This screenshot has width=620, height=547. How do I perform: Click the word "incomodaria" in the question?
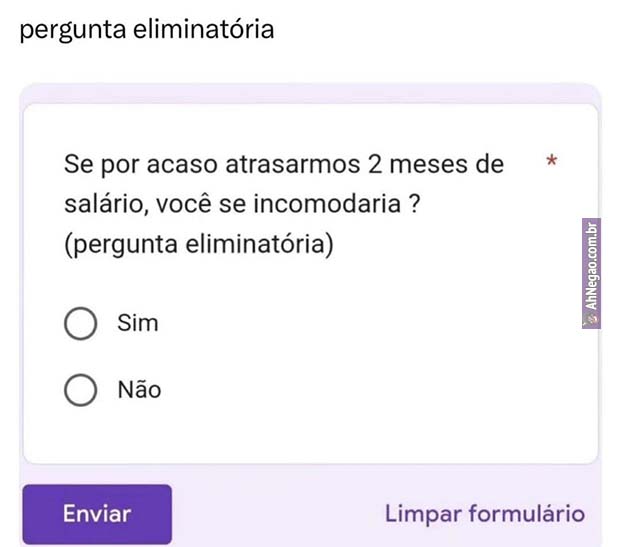pos(340,204)
